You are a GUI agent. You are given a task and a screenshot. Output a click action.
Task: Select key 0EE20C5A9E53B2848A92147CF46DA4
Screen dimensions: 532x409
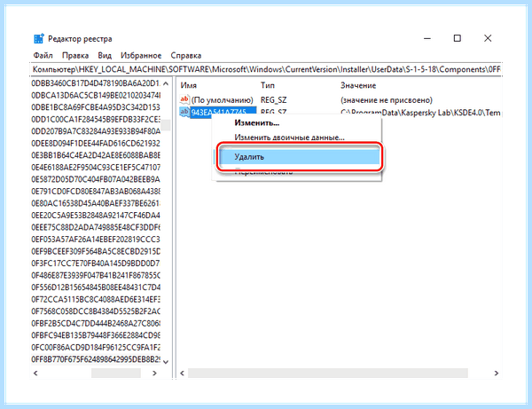tap(96, 216)
